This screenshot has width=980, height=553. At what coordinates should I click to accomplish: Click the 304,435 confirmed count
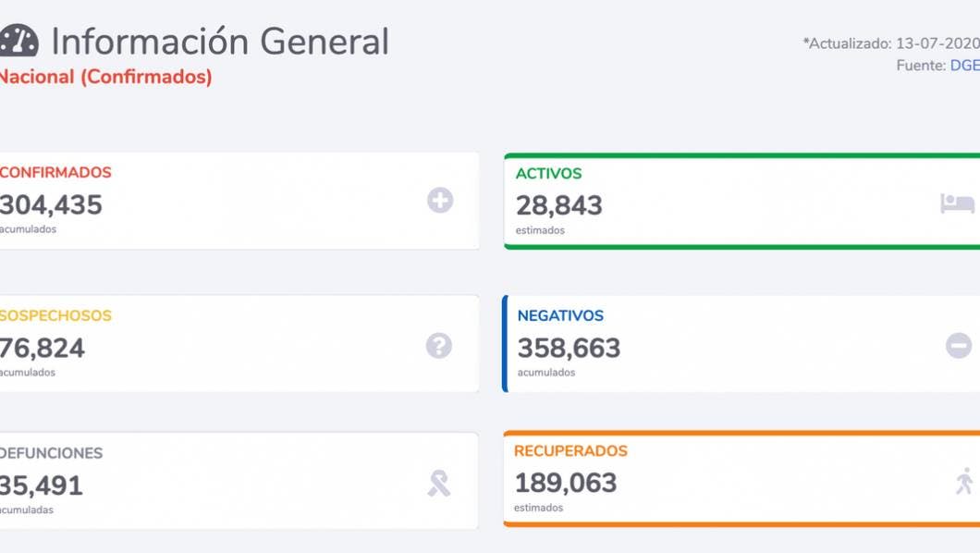[51, 205]
